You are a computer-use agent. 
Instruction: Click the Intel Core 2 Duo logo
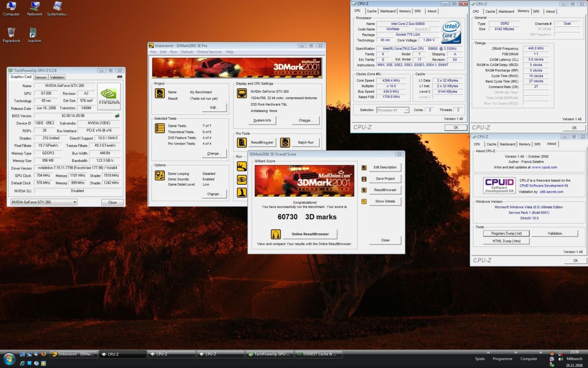pyautogui.click(x=451, y=32)
